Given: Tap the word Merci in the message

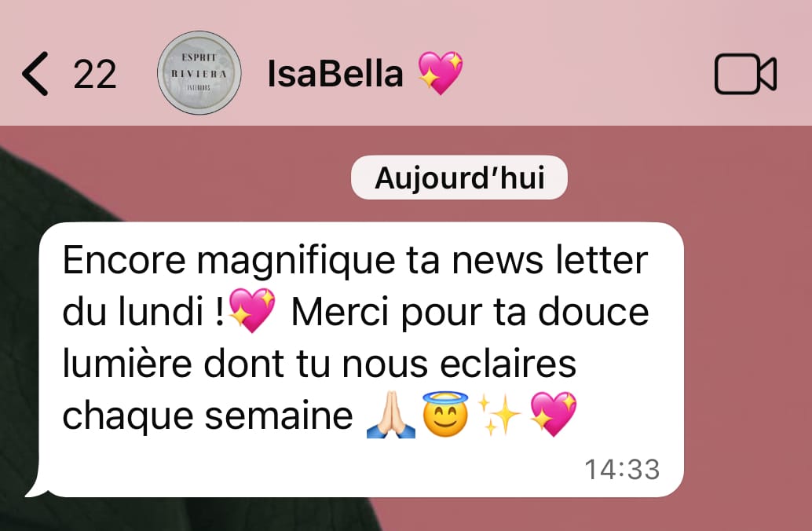Looking at the screenshot, I should pyautogui.click(x=339, y=312).
